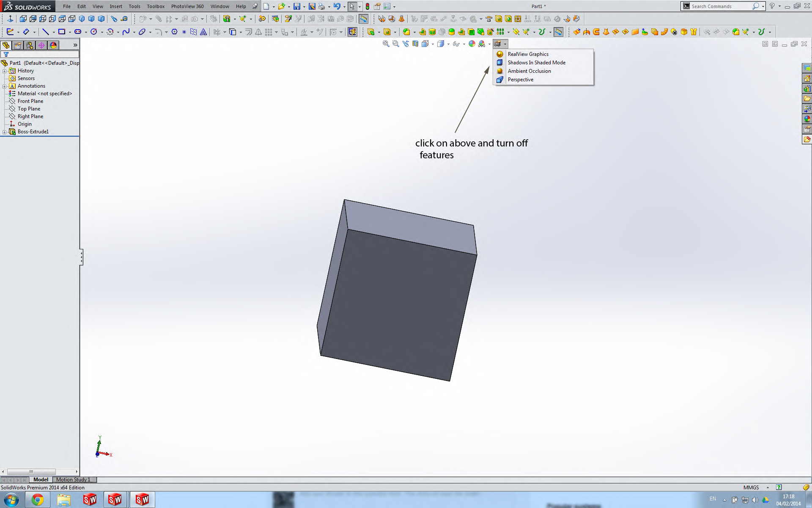This screenshot has height=508, width=812.
Task: Switch to the PropertyManager panel tab icon
Action: [18, 45]
